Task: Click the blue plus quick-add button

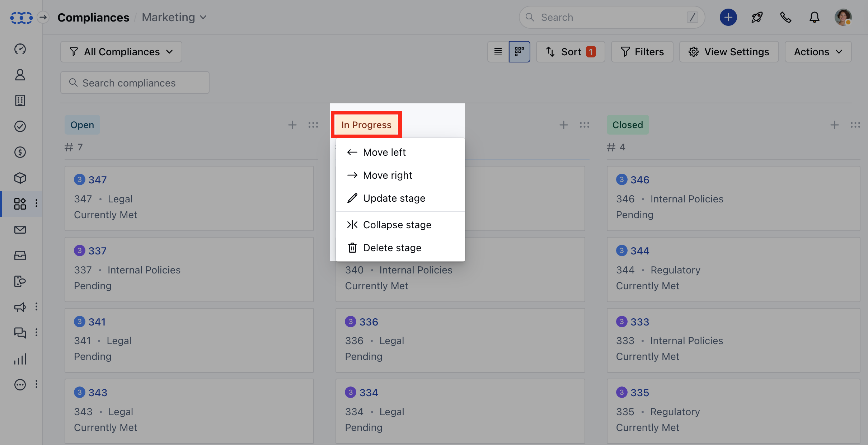Action: pos(728,17)
